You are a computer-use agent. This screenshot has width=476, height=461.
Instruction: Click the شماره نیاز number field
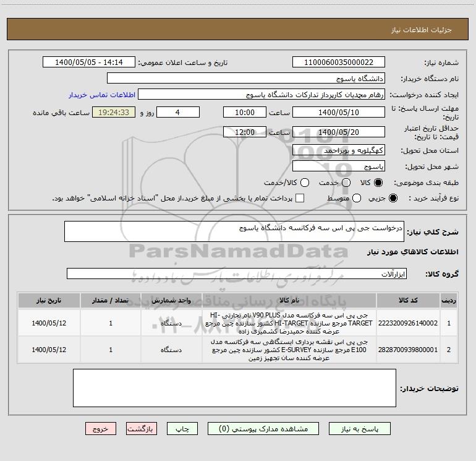click(339, 62)
